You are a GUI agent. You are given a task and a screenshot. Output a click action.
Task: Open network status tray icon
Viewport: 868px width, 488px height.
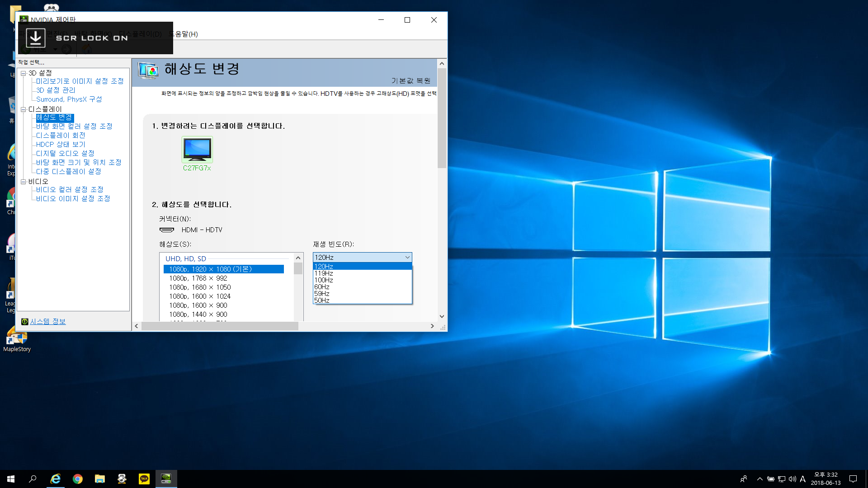pyautogui.click(x=781, y=479)
